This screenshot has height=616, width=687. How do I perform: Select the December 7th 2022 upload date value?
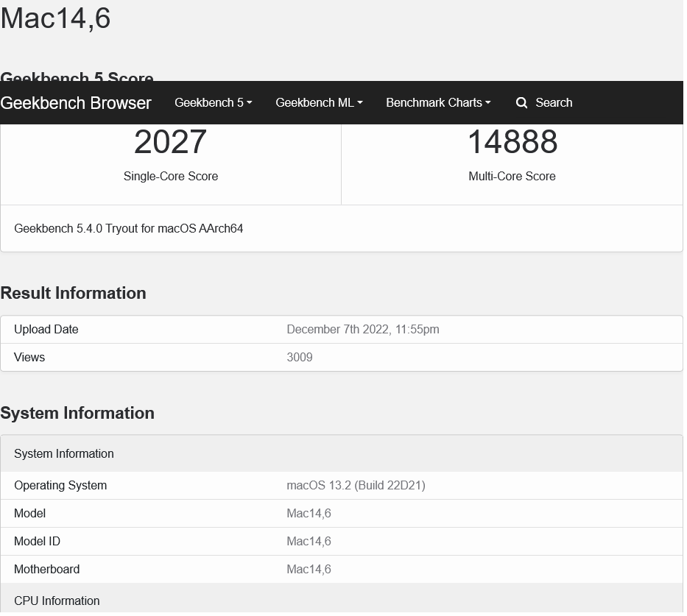click(x=363, y=330)
